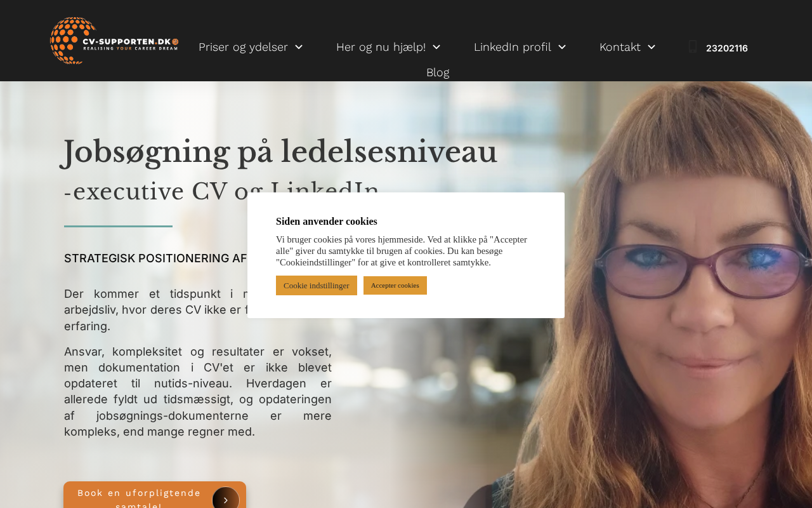Click Book en uforpligtende samtale button
This screenshot has width=812, height=508.
pyautogui.click(x=155, y=495)
